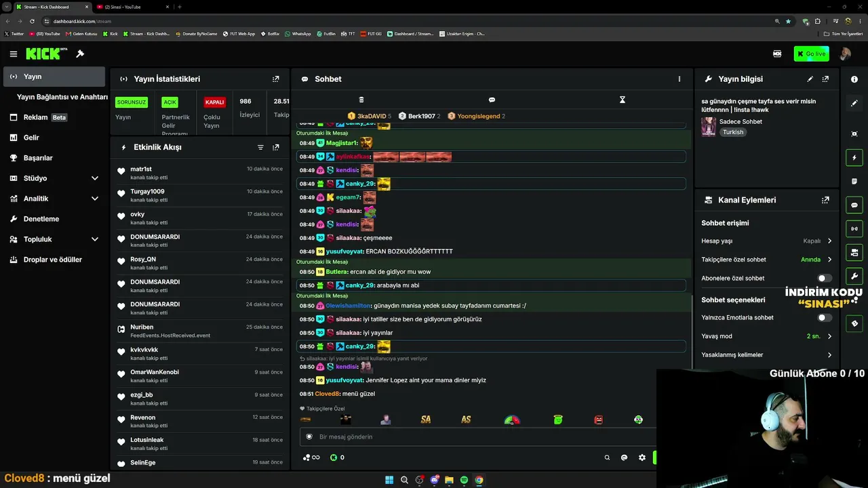Image resolution: width=868 pixels, height=488 pixels.
Task: Open File Explorer from the taskbar
Action: [449, 480]
